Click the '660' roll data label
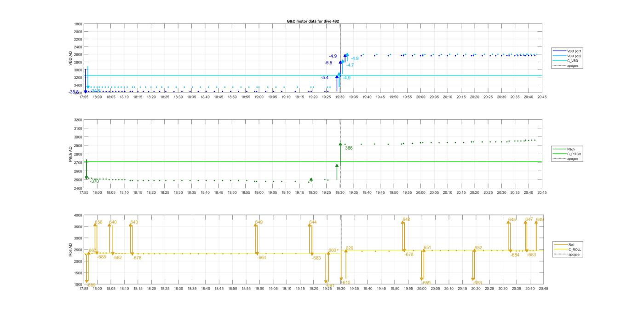644x319 pixels. pos(332,250)
